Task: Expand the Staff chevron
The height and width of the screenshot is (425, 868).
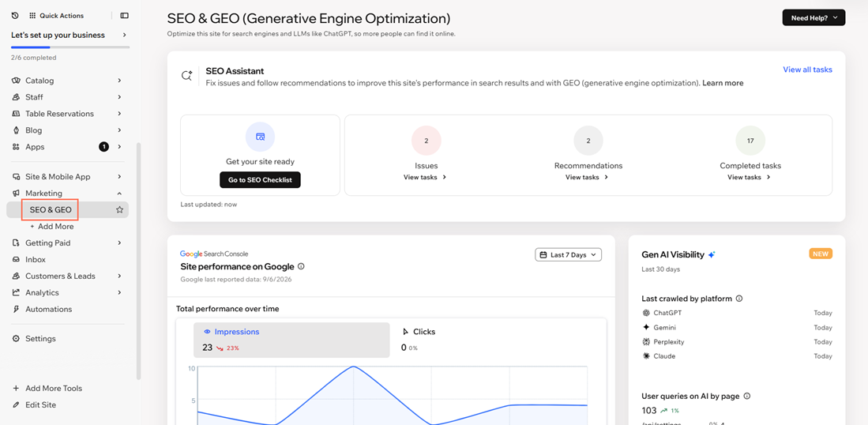Action: click(x=119, y=97)
